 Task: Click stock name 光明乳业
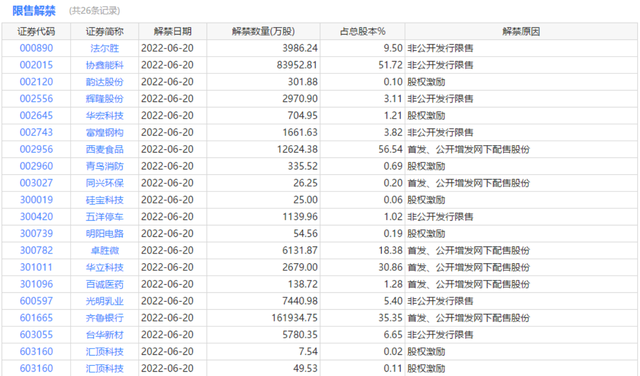104,301
